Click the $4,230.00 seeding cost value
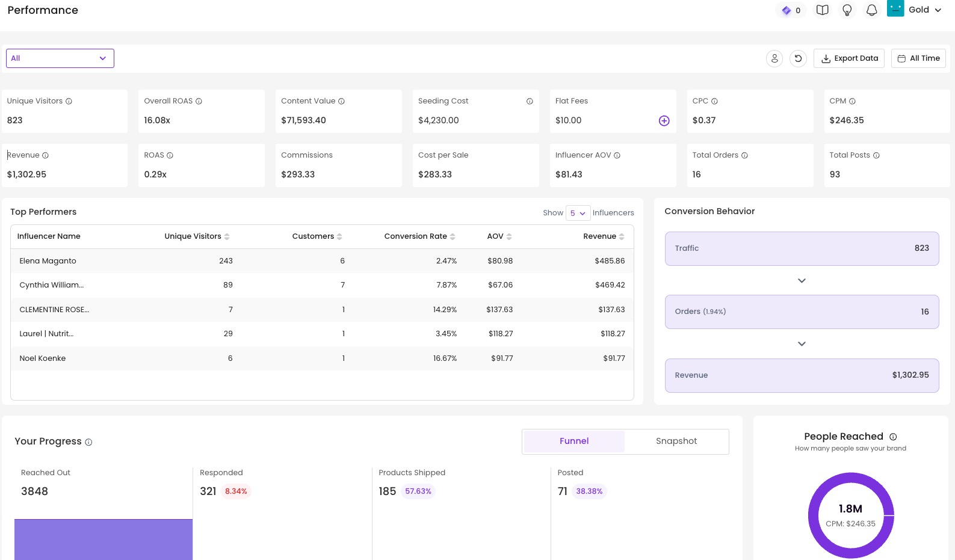The image size is (955, 560). tap(439, 120)
